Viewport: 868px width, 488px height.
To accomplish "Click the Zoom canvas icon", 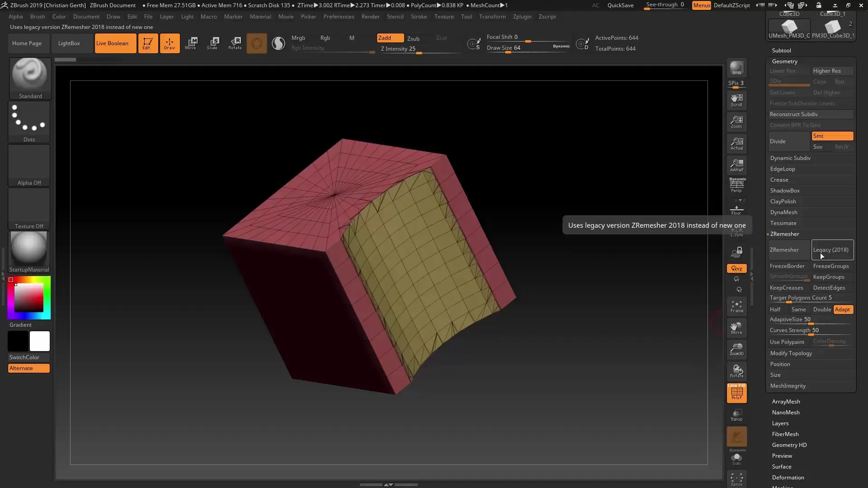I will click(736, 122).
